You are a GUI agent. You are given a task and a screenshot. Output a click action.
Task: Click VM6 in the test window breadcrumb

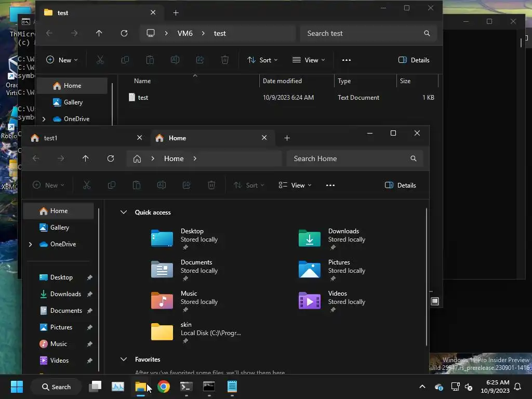[x=185, y=33]
